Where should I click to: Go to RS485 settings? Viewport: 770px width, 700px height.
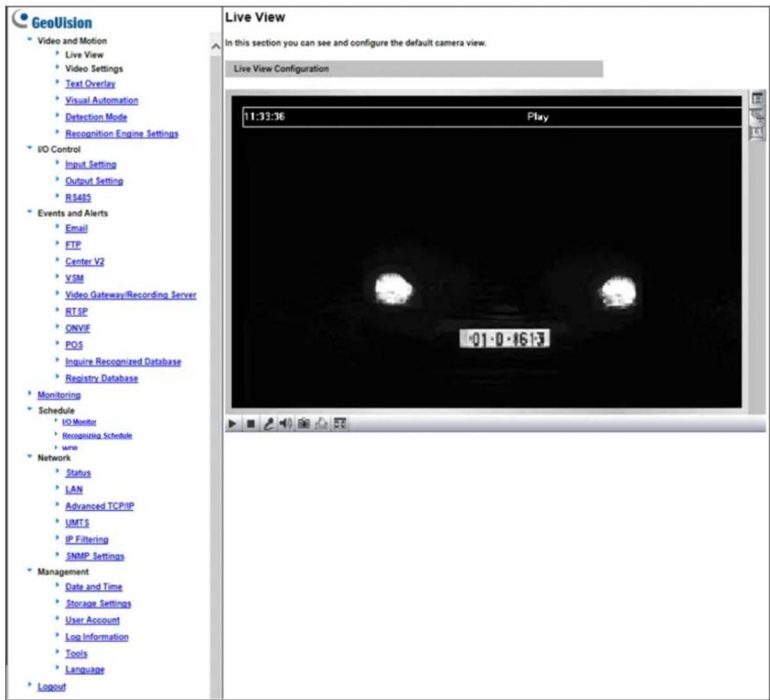(x=78, y=198)
